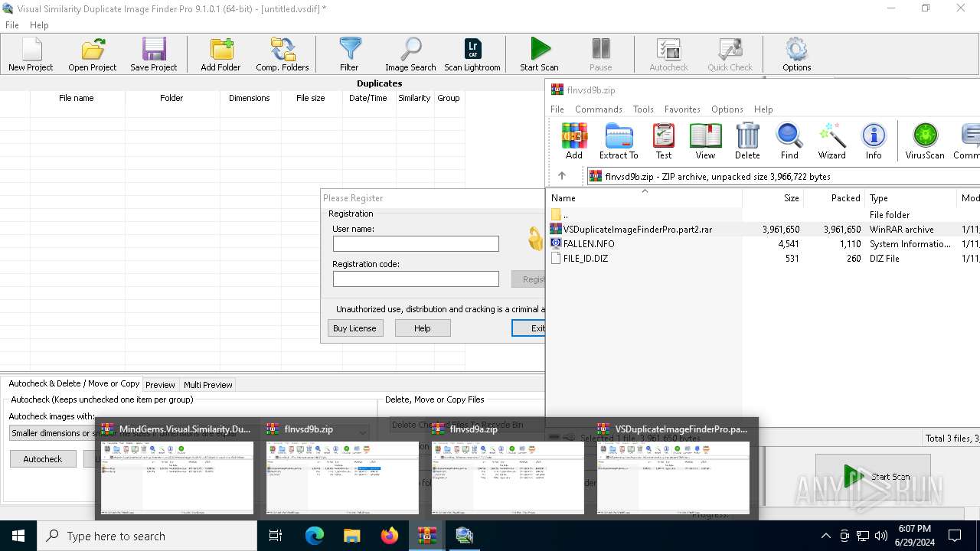Select Autocheck & Delete / Move or Copy tab
Viewport: 980px width, 551px height.
coord(73,383)
